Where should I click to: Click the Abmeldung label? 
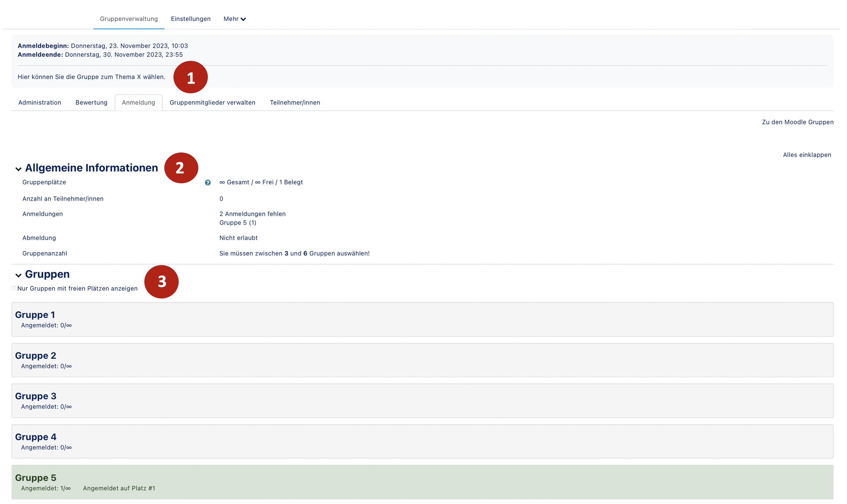pos(39,238)
